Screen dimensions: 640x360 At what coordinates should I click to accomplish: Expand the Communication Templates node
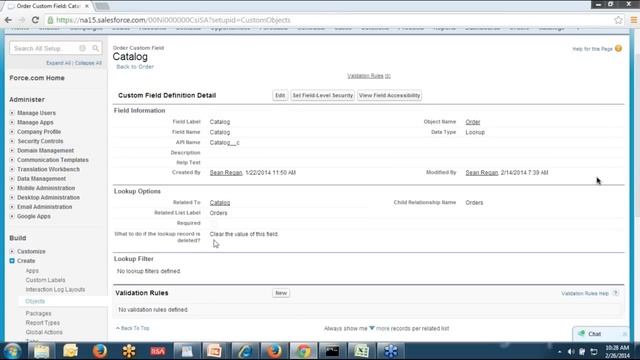(12, 160)
